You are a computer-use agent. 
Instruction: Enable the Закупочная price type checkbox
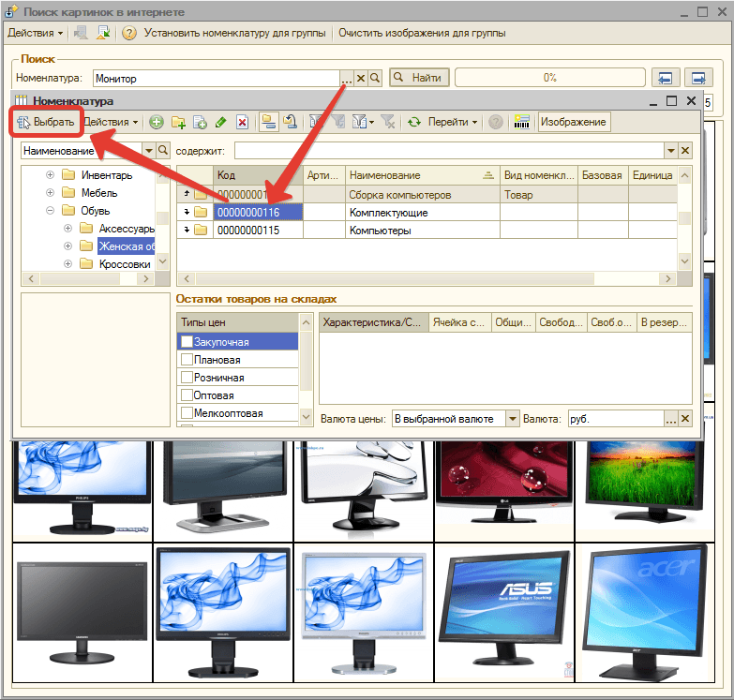click(187, 343)
